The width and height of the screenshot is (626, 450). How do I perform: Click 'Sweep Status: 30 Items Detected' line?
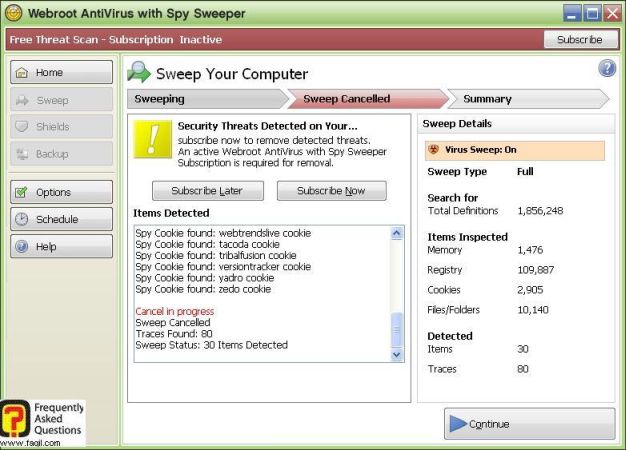pyautogui.click(x=212, y=345)
